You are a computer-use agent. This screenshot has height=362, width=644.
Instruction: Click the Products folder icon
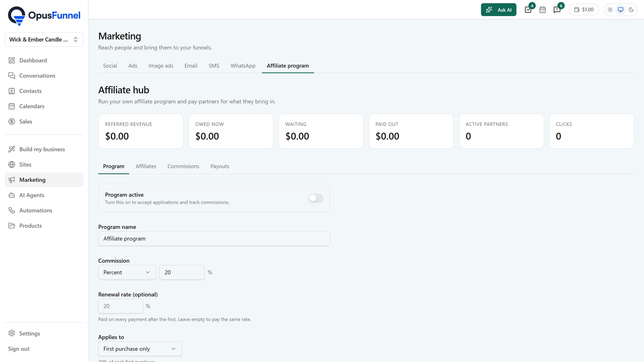[12, 226]
